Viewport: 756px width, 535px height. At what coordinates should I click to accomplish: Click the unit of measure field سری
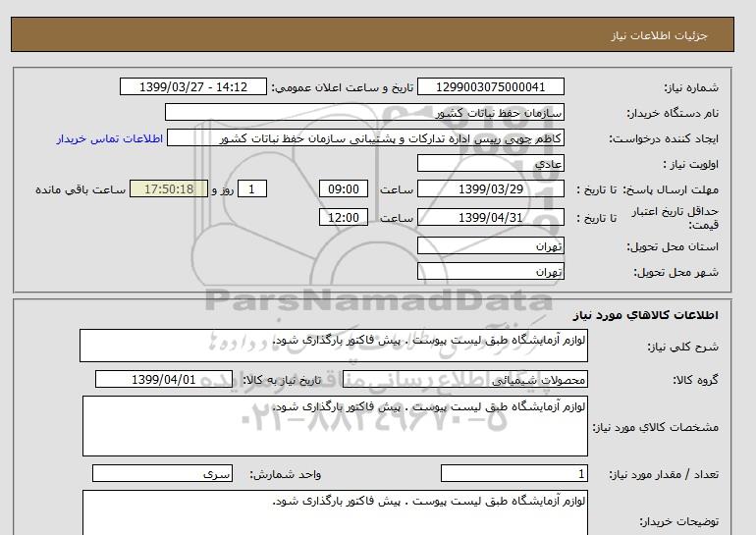(162, 474)
